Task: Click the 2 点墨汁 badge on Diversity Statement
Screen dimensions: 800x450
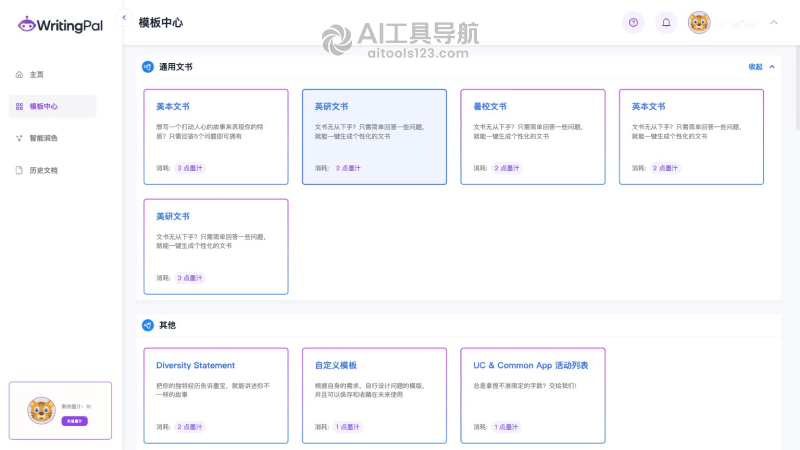Action: [x=190, y=427]
